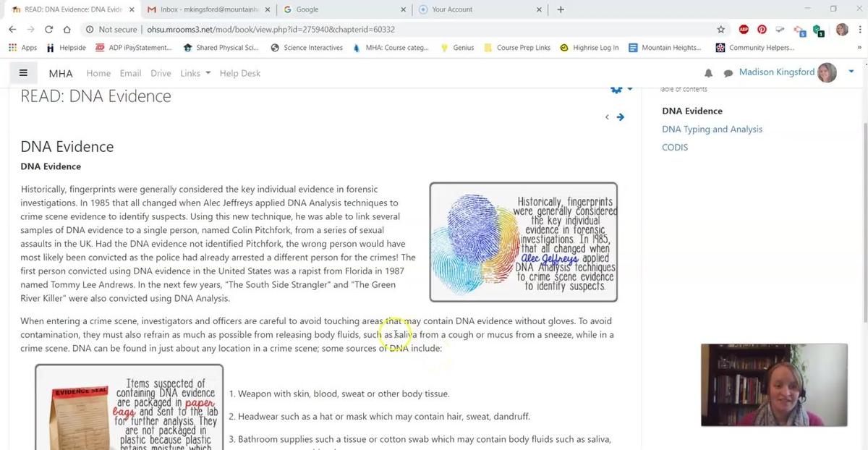Click the webcam video overlay
868x450 pixels.
tap(774, 385)
